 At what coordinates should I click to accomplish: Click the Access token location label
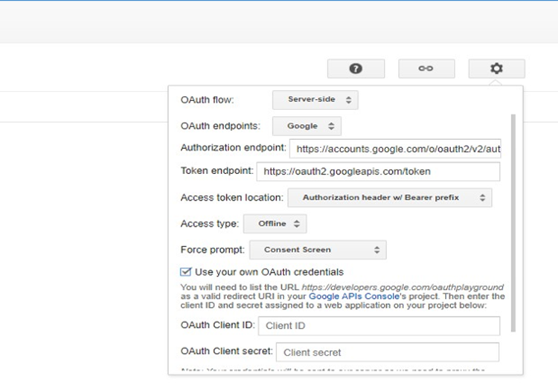click(x=231, y=198)
